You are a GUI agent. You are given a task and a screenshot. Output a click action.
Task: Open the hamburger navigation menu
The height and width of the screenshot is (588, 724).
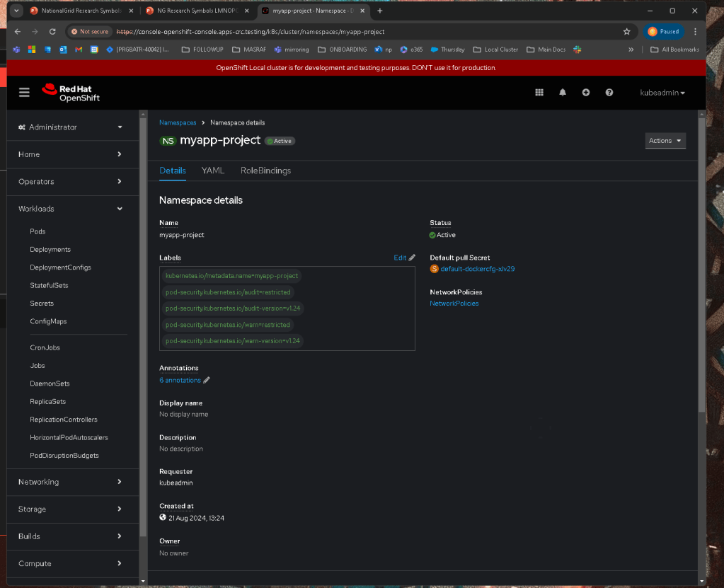coord(24,92)
